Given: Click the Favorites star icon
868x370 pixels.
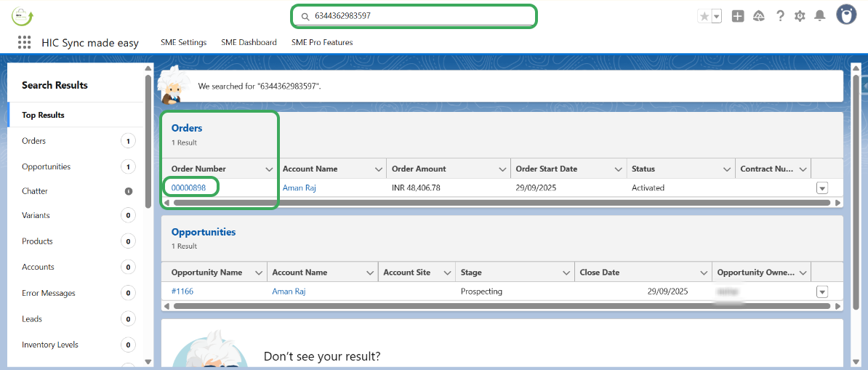Looking at the screenshot, I should [x=704, y=17].
